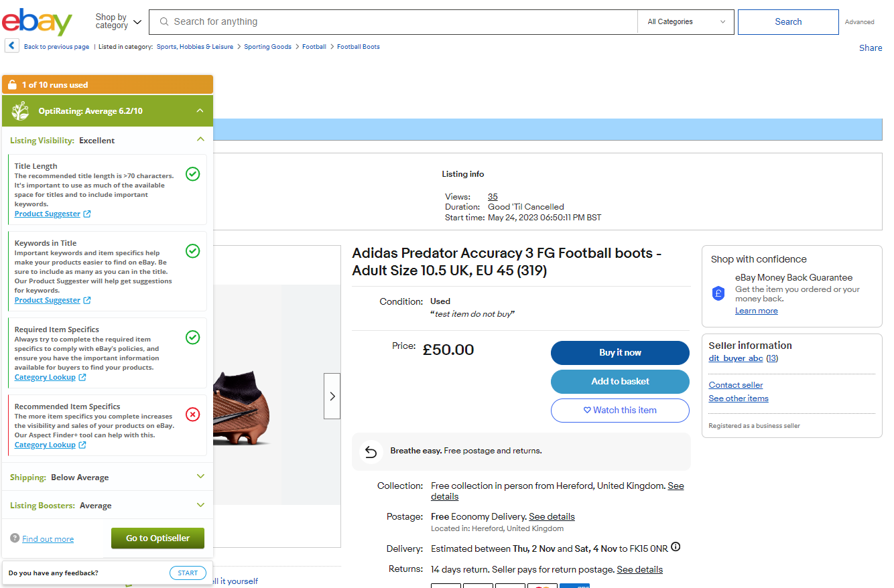Click the OptiRating plant logo icon
The image size is (894, 588).
(x=21, y=111)
